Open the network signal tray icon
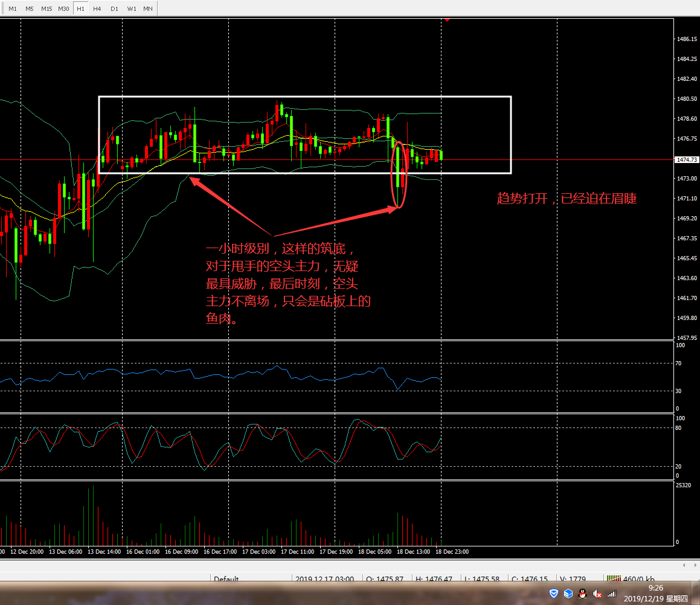This screenshot has width=700, height=605. click(611, 594)
